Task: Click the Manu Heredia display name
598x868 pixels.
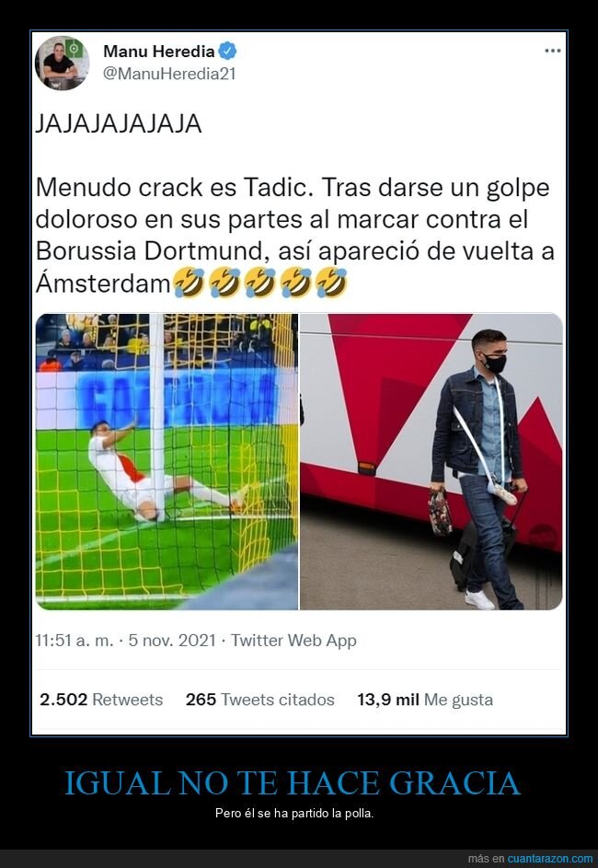Action: click(x=159, y=52)
